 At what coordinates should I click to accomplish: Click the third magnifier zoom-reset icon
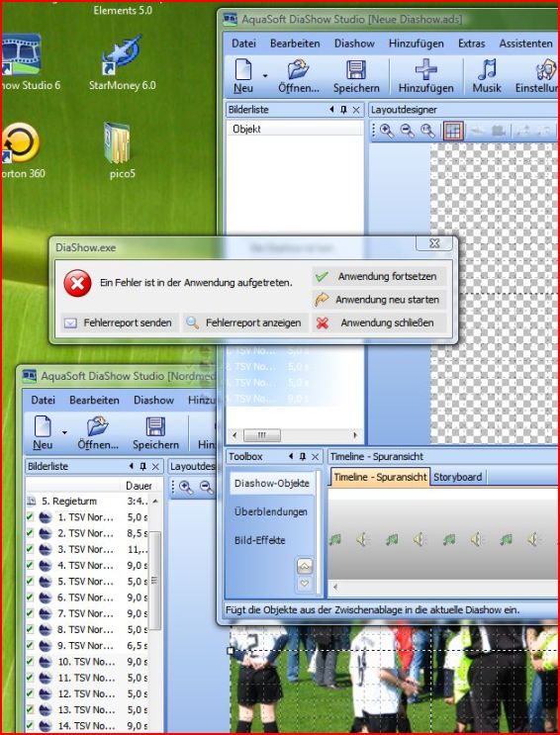point(427,132)
